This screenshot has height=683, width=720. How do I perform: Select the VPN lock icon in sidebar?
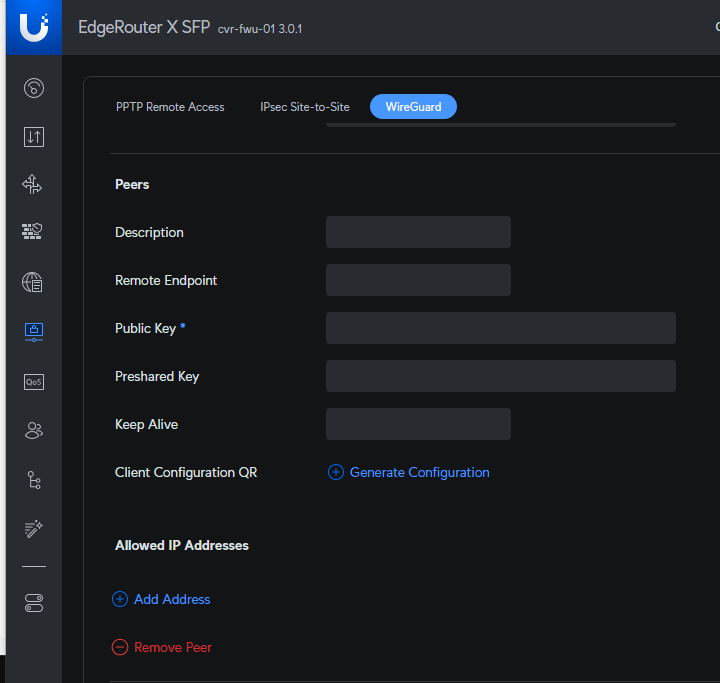click(x=33, y=331)
